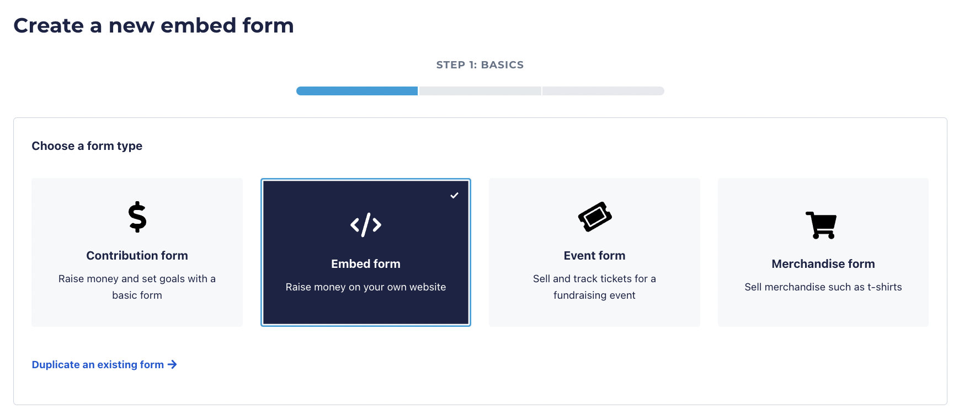Select the Embed form title

click(366, 264)
